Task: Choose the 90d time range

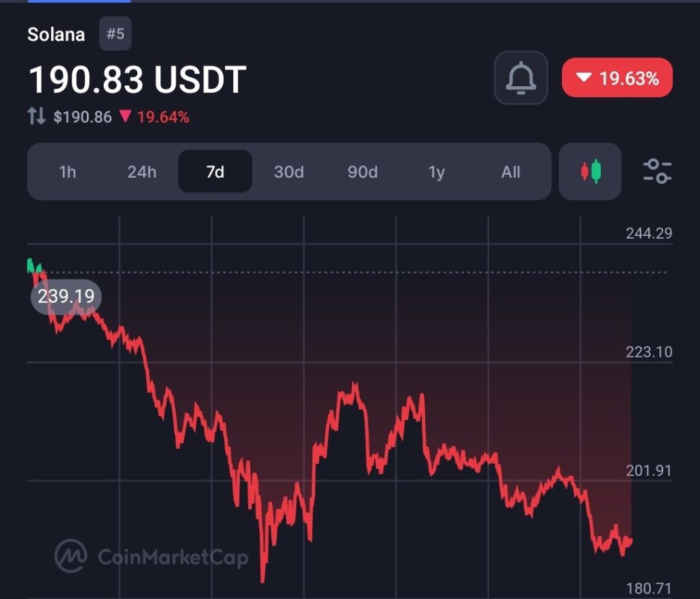Action: (362, 172)
